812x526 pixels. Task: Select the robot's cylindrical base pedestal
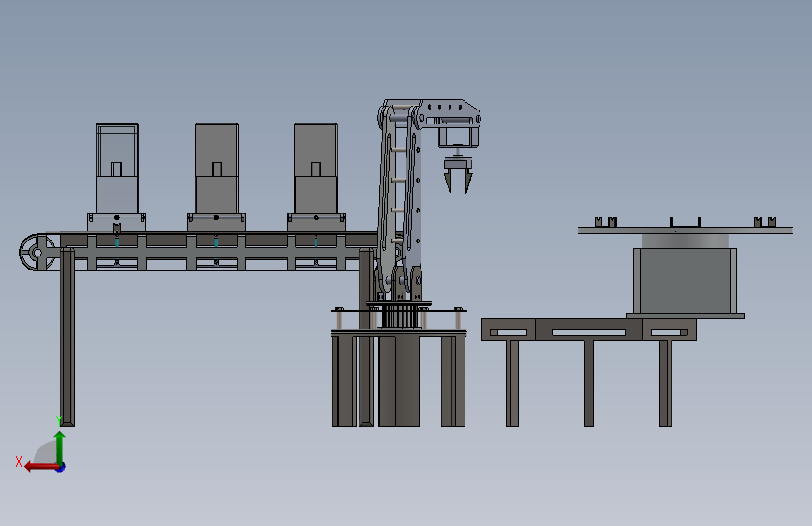(x=399, y=381)
